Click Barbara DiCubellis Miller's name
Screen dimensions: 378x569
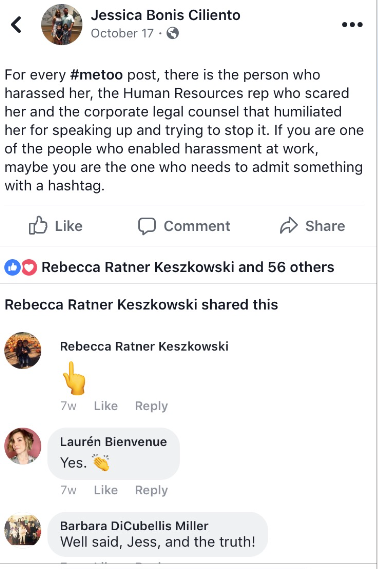(x=134, y=526)
